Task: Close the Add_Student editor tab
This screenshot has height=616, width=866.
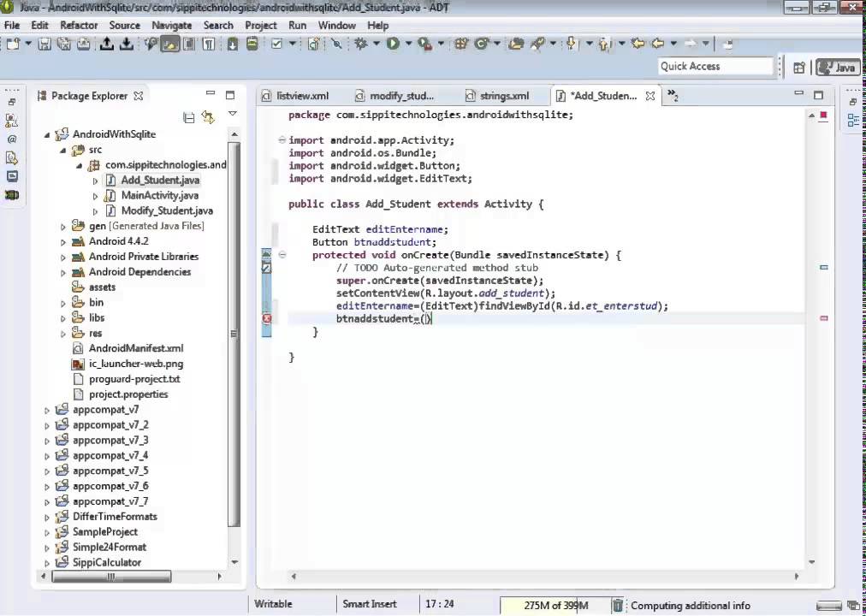Action: [650, 96]
